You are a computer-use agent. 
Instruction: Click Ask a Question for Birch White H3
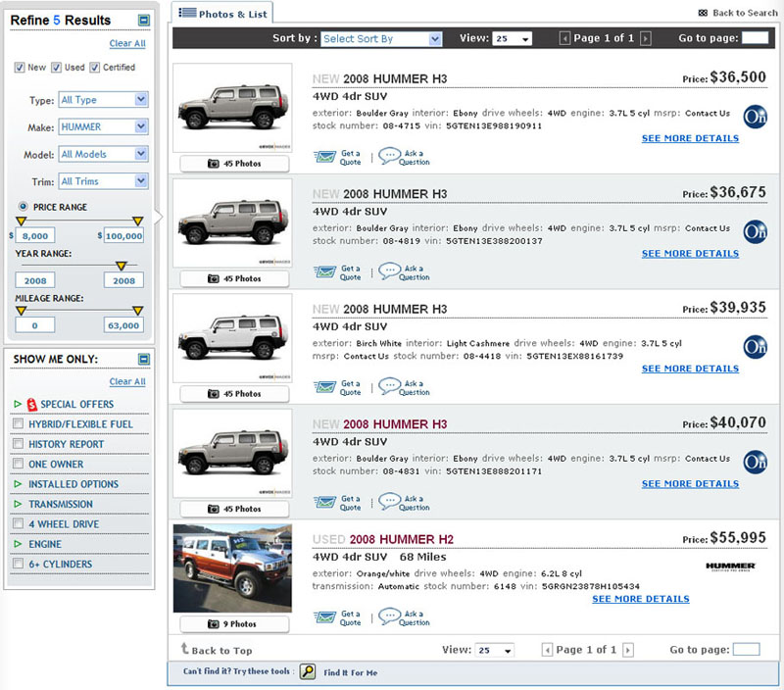[x=404, y=387]
